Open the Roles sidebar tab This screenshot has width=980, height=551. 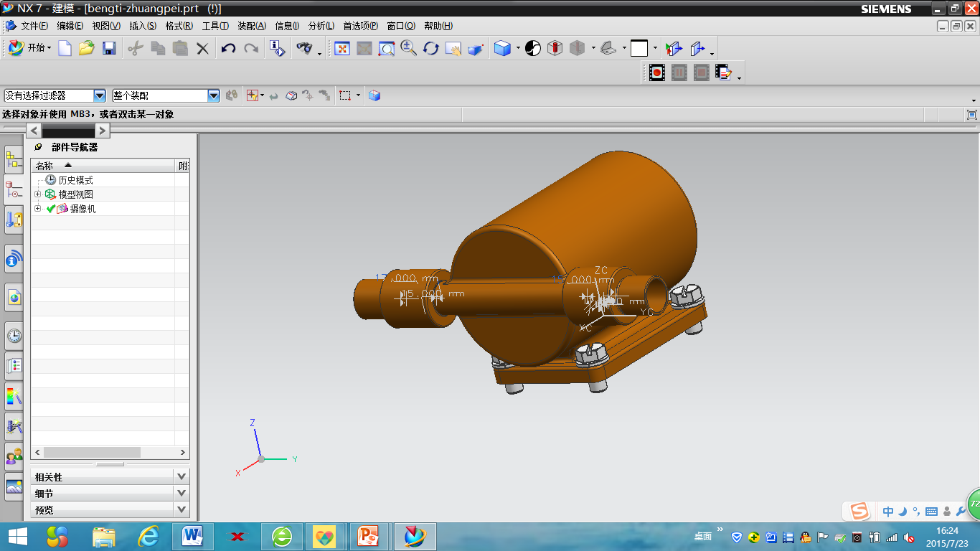14,456
